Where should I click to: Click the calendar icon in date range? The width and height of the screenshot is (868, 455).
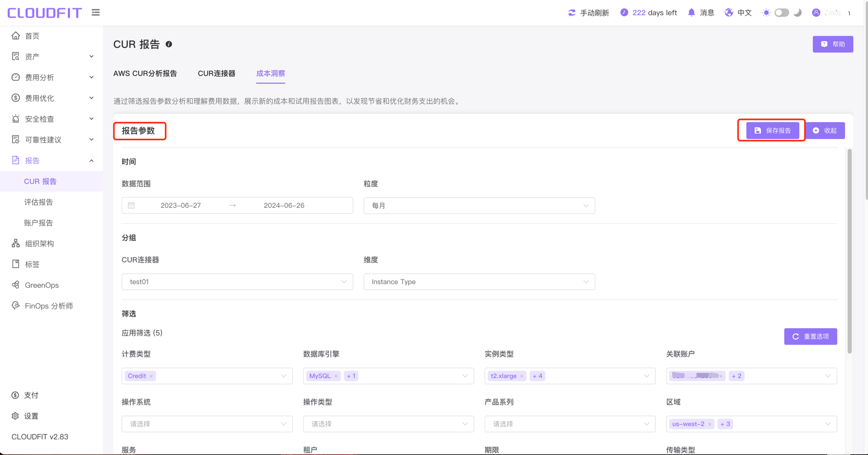click(x=131, y=206)
